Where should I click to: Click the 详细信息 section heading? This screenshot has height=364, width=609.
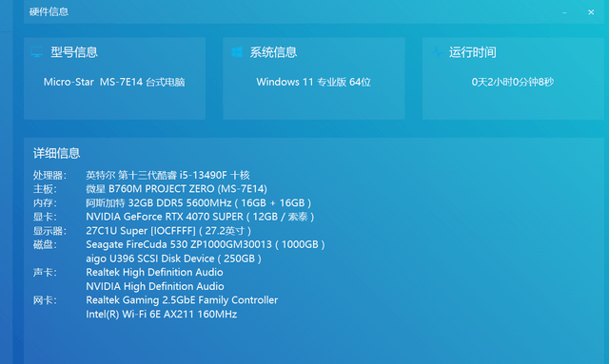[57, 153]
